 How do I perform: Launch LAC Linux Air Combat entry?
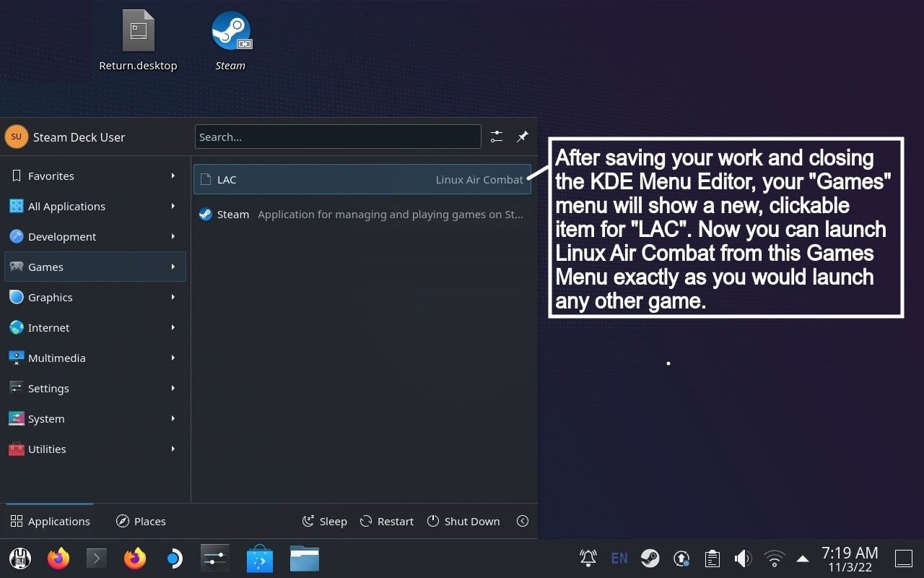[x=362, y=179]
